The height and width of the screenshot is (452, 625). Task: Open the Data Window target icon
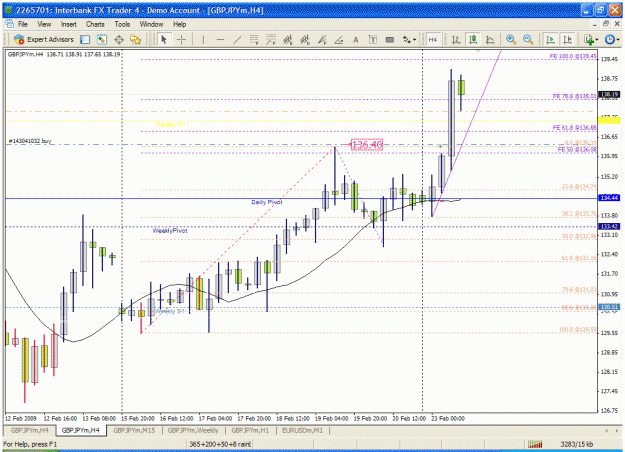click(119, 39)
